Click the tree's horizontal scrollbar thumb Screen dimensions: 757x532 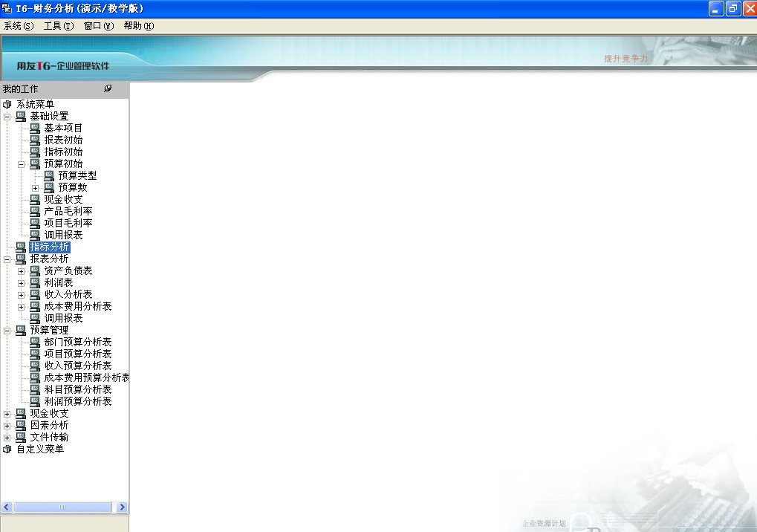click(62, 507)
